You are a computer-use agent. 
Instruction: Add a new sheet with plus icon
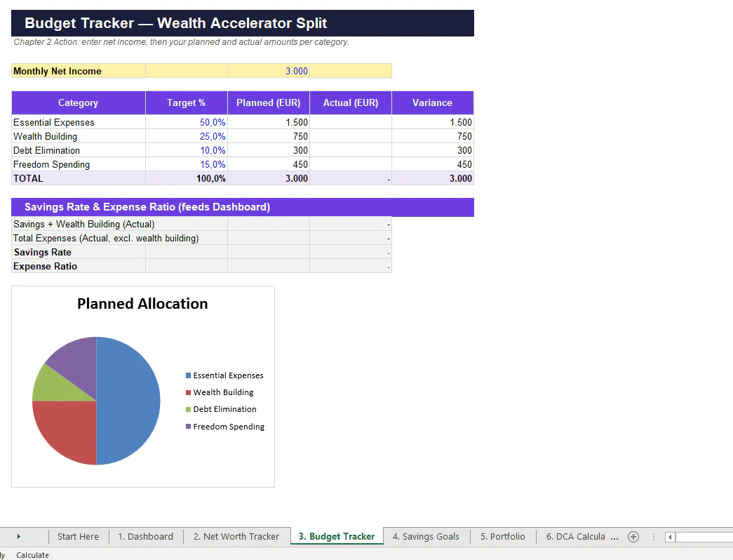[633, 537]
